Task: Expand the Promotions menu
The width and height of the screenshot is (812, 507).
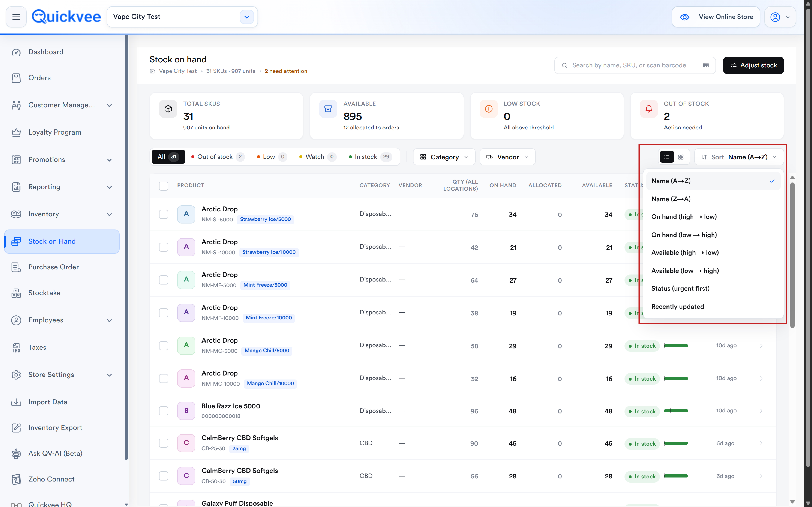Action: coord(109,160)
